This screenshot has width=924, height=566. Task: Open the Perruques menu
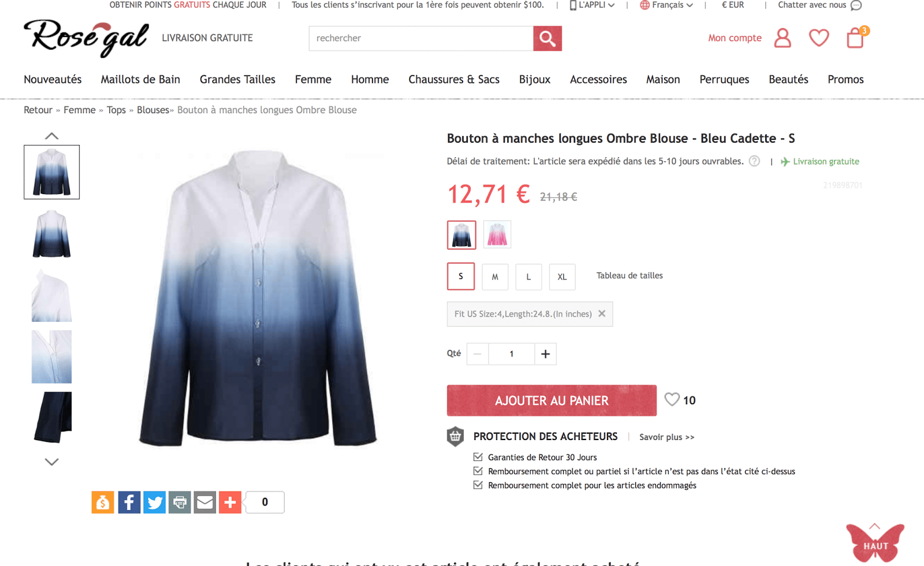(x=724, y=79)
